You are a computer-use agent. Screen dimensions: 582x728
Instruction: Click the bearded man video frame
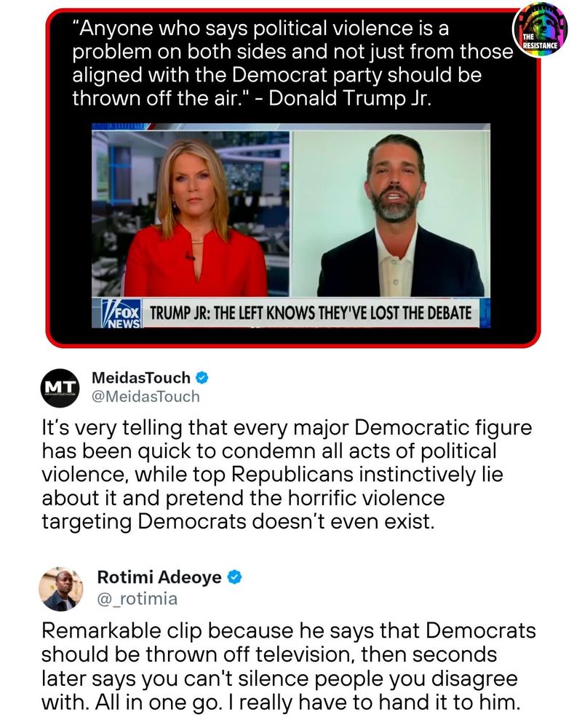pyautogui.click(x=391, y=214)
